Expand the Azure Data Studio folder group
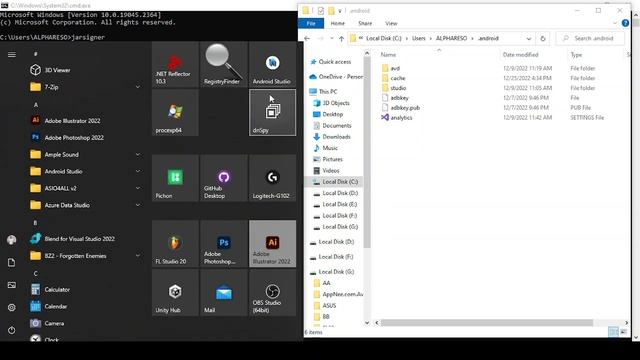The image size is (640, 360). coord(86,205)
